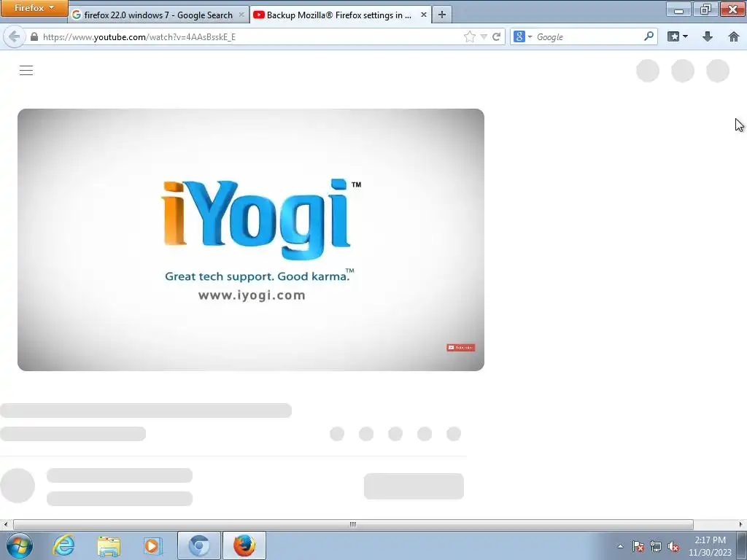Go to the home page icon
747x560 pixels.
tap(734, 36)
